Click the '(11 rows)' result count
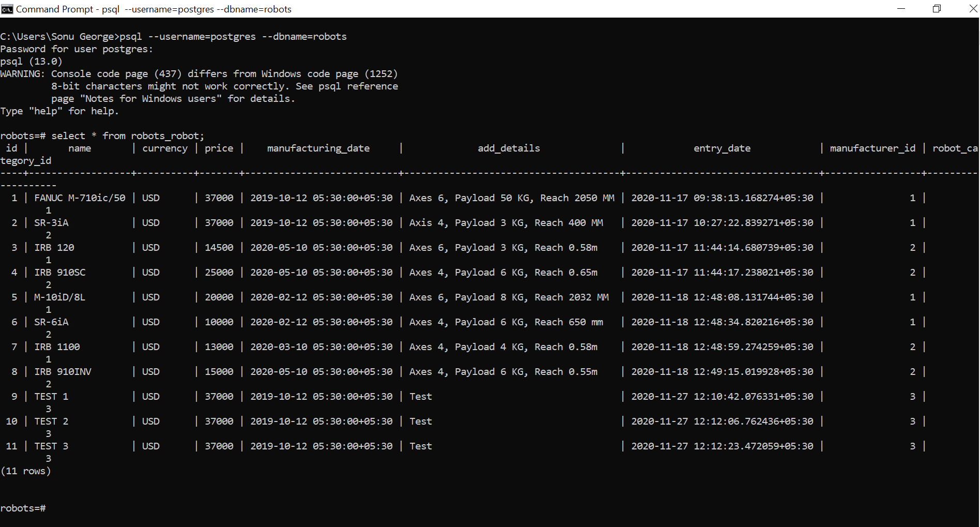 coord(26,471)
